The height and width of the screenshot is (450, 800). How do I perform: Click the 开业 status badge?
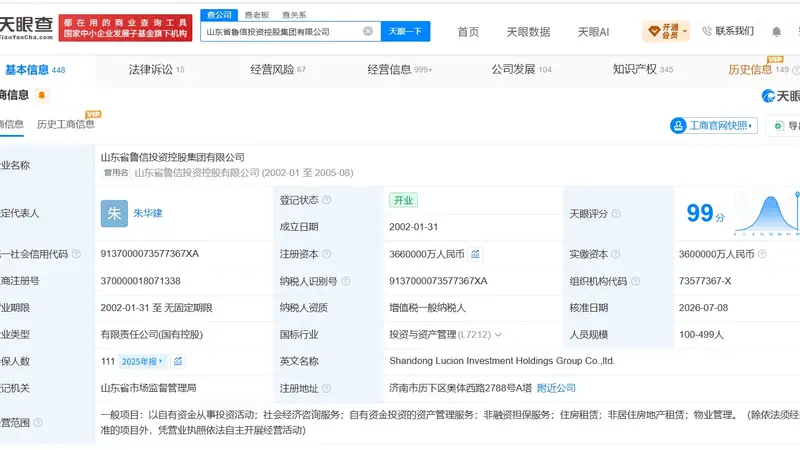[403, 200]
